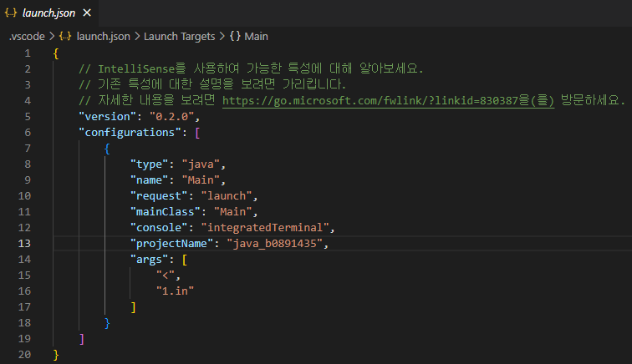This screenshot has height=364, width=632.
Task: Open the Launch Targets breadcrumb
Action: tap(180, 36)
